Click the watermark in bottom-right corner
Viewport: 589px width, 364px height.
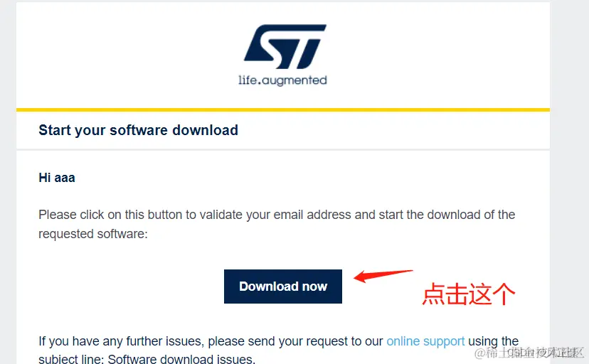tap(529, 353)
